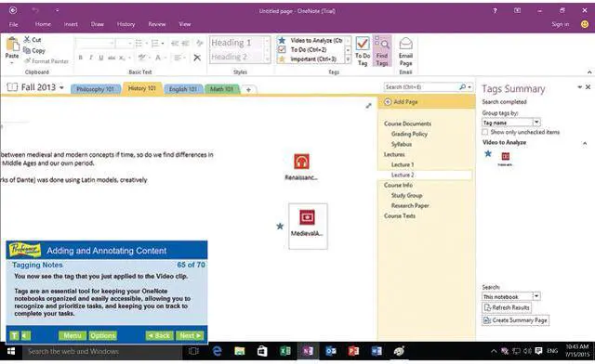Click the To Do Tag button
The image size is (595, 364).
363,52
